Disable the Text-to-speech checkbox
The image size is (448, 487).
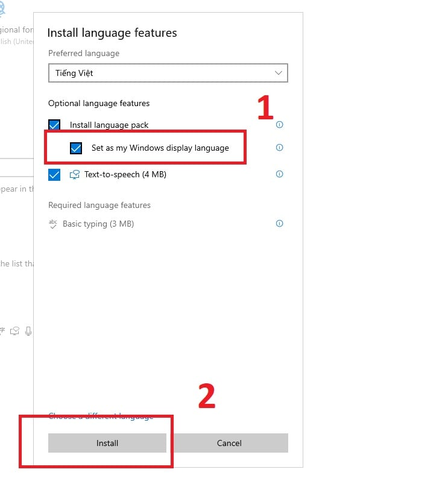[54, 175]
